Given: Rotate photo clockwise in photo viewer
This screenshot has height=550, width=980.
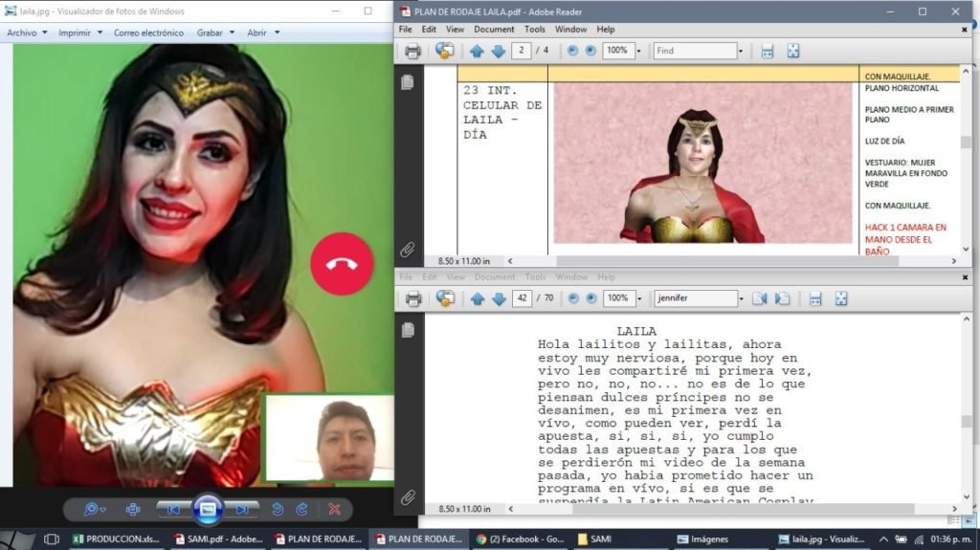Looking at the screenshot, I should click(301, 510).
